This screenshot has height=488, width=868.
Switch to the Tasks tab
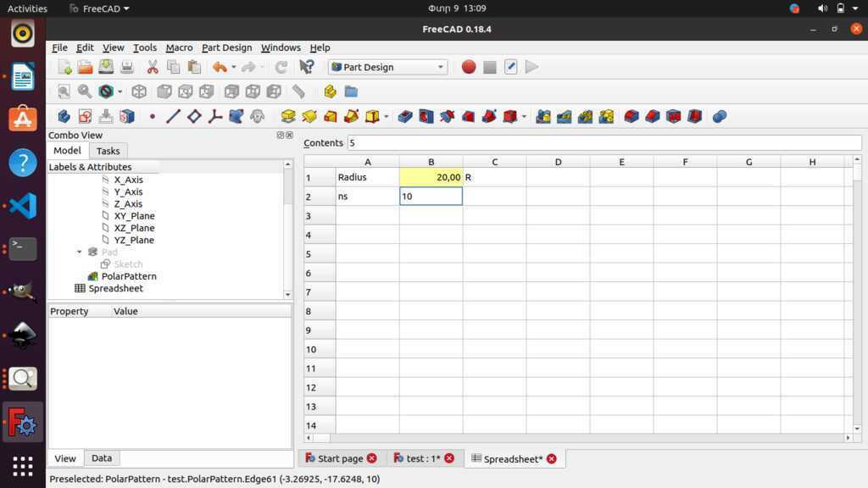pos(108,151)
